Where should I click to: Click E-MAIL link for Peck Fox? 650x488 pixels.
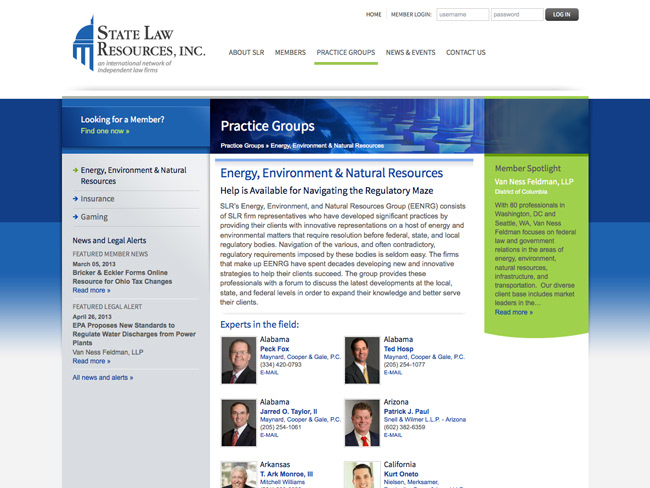pos(269,373)
